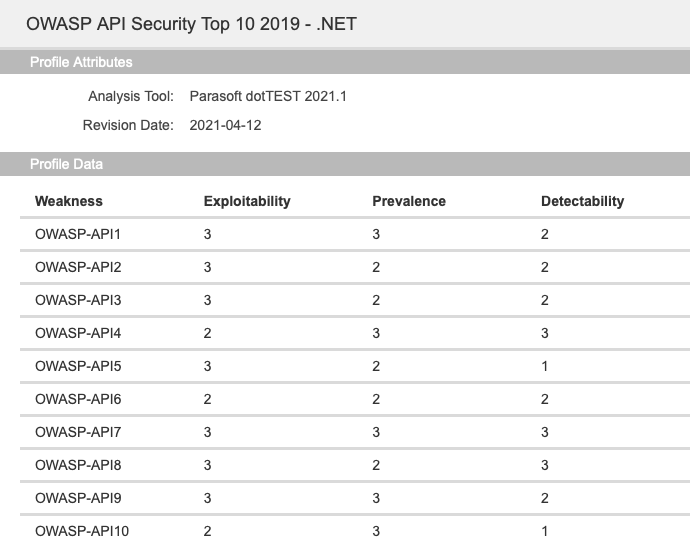Click the Profile Data section header
Image resolution: width=690 pixels, height=546 pixels.
345,164
